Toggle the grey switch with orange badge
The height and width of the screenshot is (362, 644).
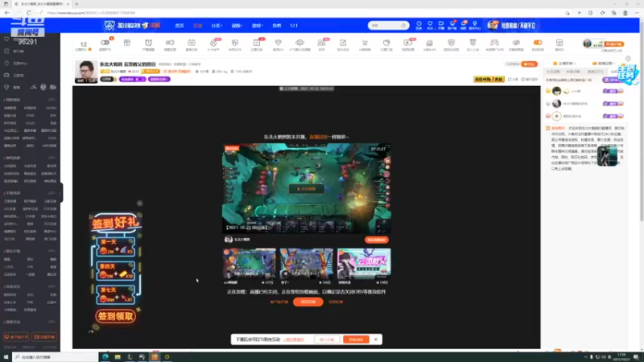point(105,43)
